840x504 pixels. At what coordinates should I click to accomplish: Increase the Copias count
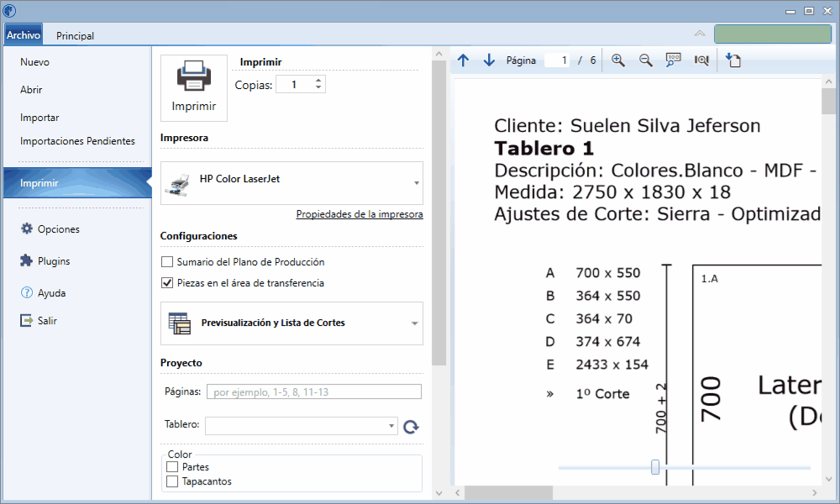click(318, 81)
